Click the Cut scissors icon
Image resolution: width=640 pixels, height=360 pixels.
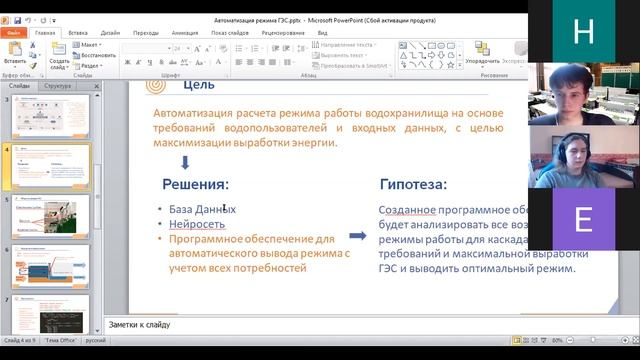tap(33, 45)
